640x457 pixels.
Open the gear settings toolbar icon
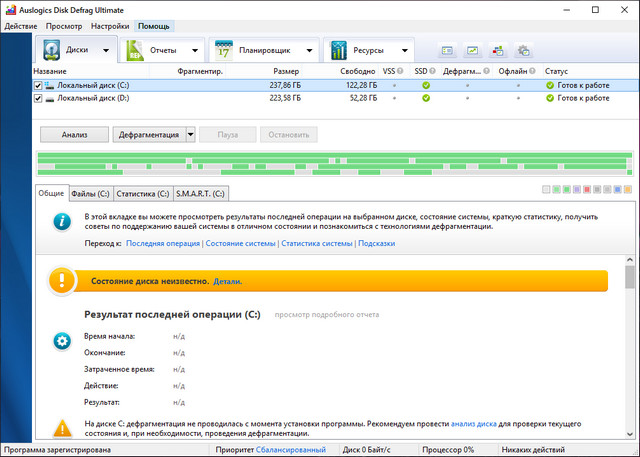click(x=523, y=51)
